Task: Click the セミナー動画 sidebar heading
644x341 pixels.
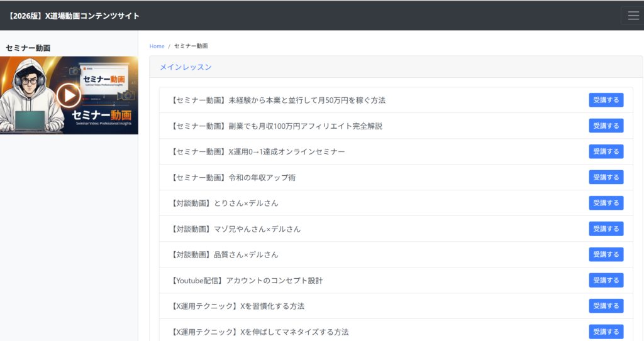Action: [x=28, y=48]
